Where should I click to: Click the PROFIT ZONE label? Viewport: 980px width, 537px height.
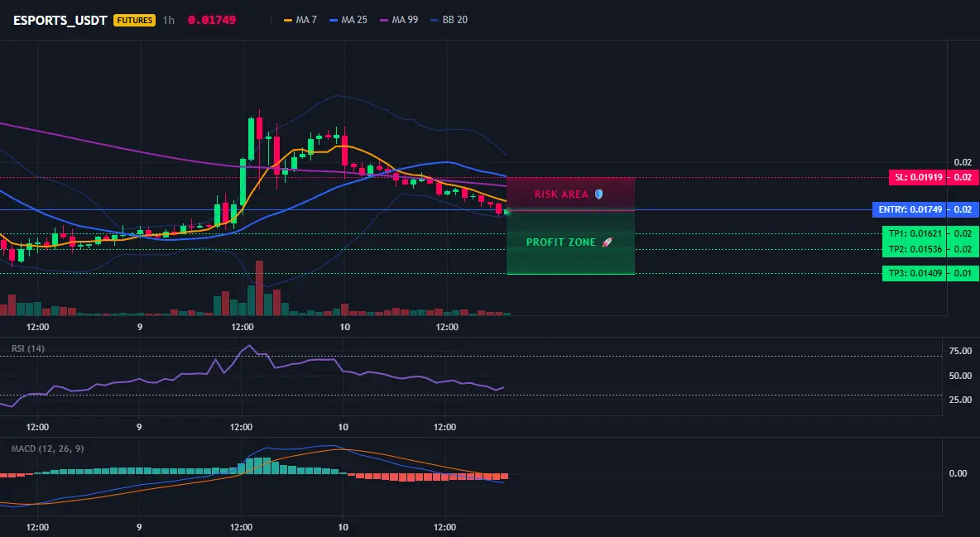[x=561, y=242]
